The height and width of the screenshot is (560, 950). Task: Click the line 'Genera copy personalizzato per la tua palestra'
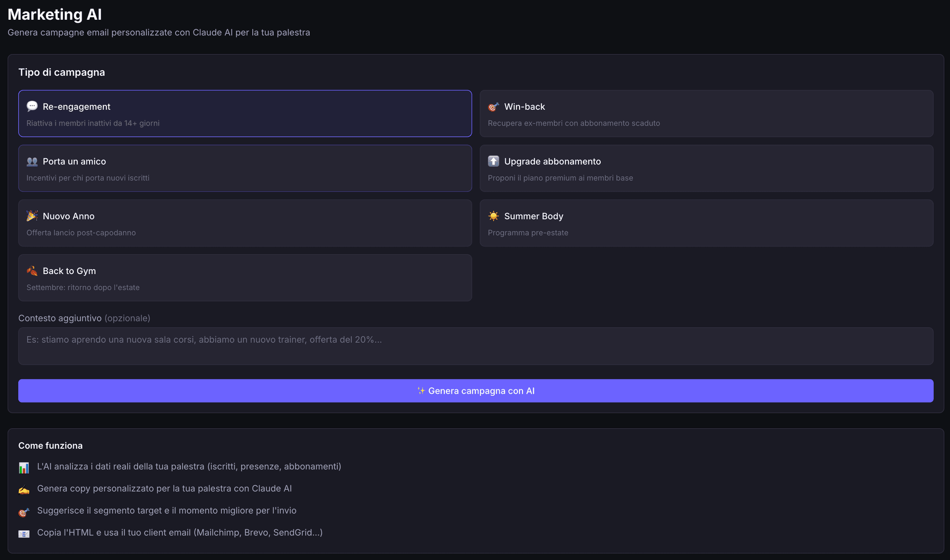click(164, 489)
